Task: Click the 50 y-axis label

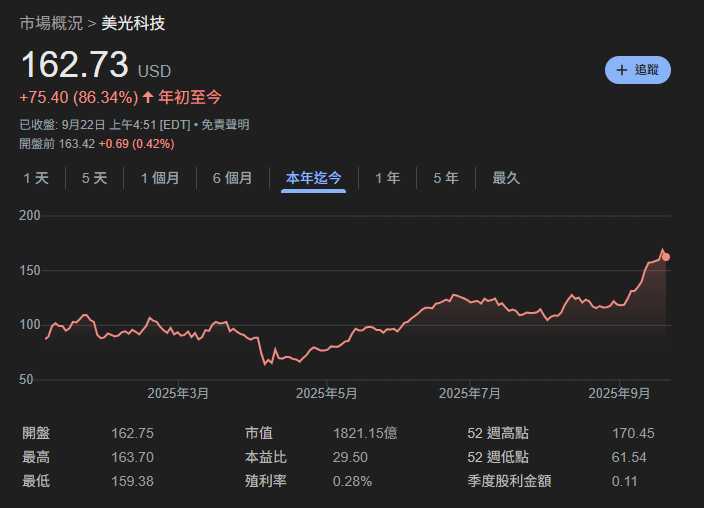Action: (x=26, y=380)
